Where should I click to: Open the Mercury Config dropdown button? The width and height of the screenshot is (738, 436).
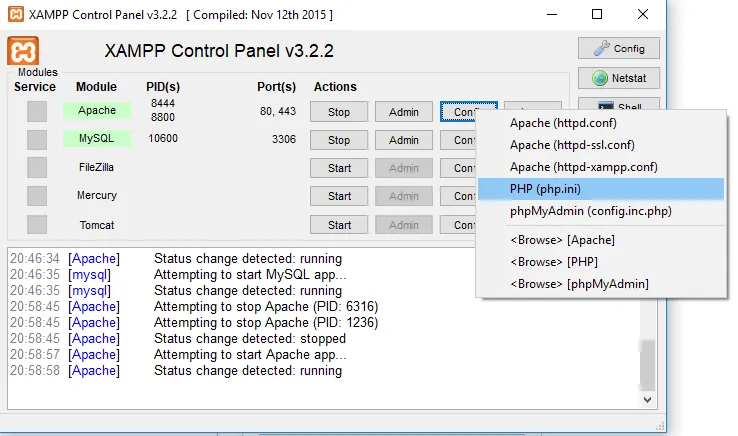coord(458,196)
